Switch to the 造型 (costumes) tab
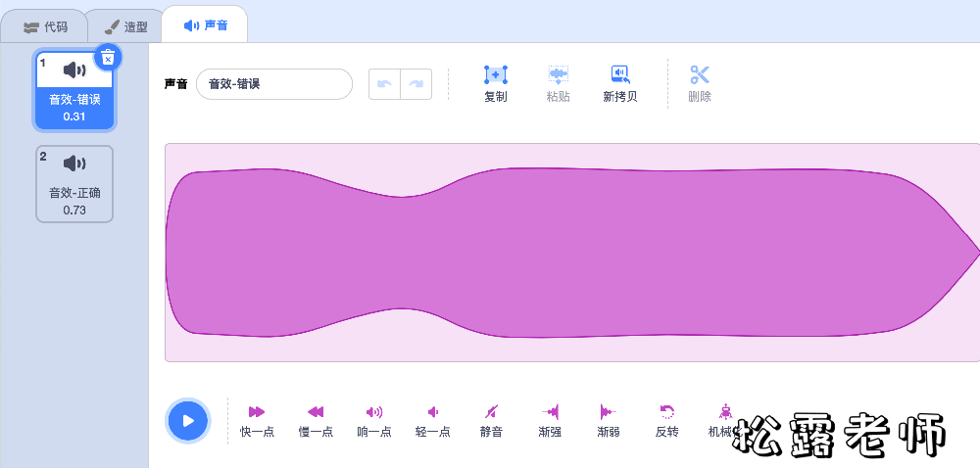This screenshot has width=980, height=468. click(x=126, y=26)
